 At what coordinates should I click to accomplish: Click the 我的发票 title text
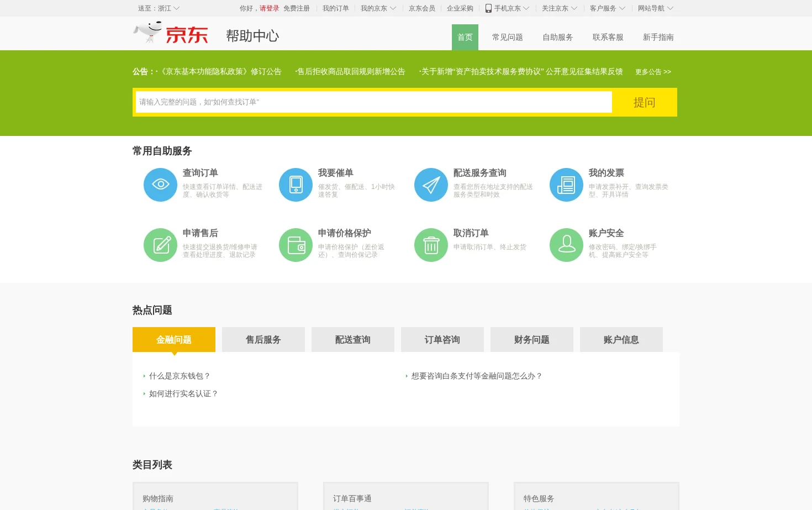[x=607, y=173]
